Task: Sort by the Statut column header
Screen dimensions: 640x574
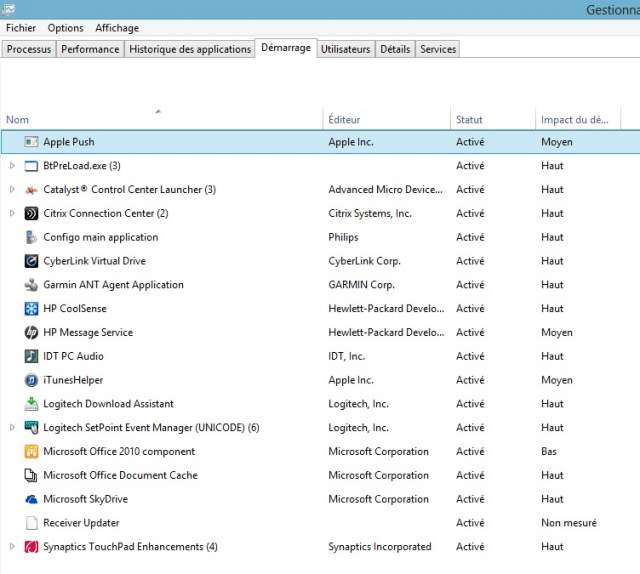Action: 469,120
